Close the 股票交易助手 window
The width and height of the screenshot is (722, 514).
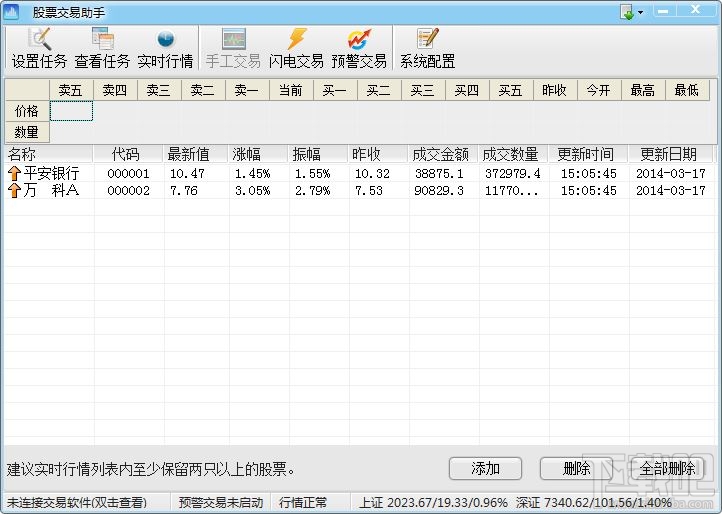tap(695, 11)
